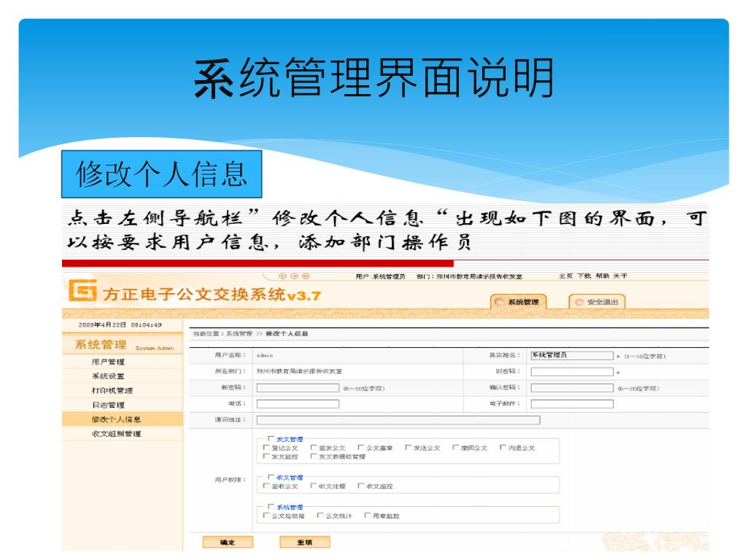This screenshot has width=747, height=560.
Task: Click the 2009年4月22日 date text
Action: (102, 324)
